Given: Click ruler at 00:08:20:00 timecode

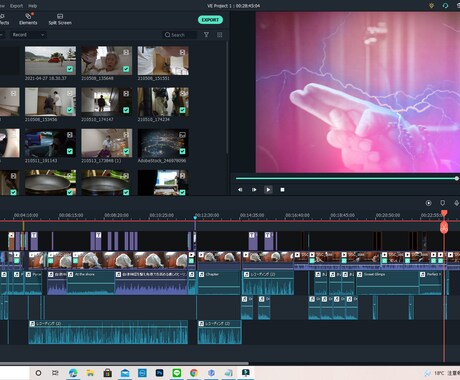Looking at the screenshot, I should [116, 215].
